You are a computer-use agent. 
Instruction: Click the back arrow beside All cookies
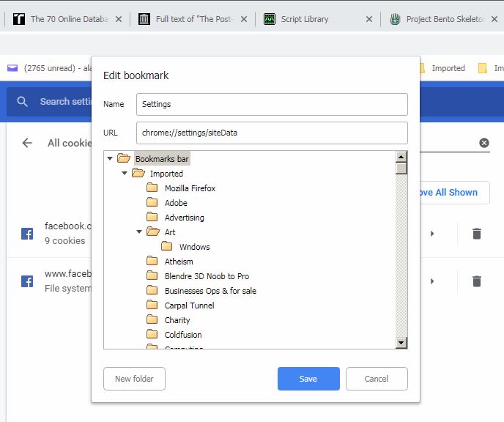(27, 143)
